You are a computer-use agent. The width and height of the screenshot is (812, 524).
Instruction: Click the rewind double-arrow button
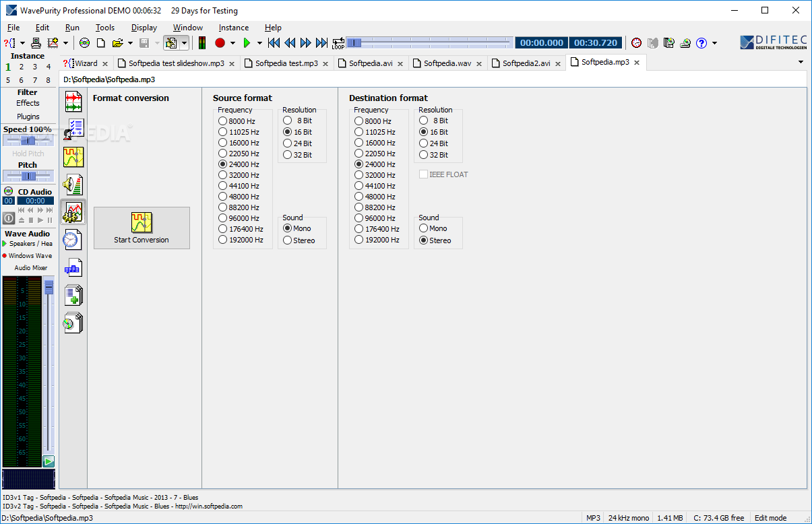click(290, 43)
